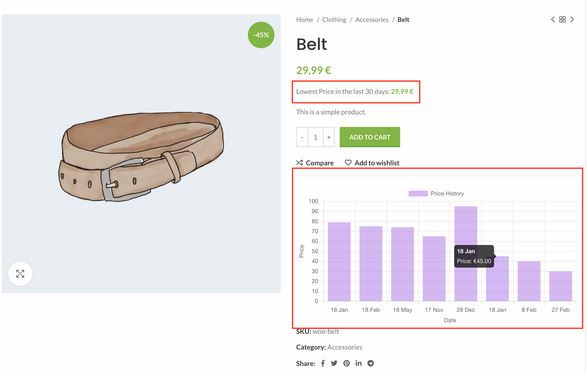Share on LinkedIn icon
This screenshot has width=588, height=374.
click(358, 363)
